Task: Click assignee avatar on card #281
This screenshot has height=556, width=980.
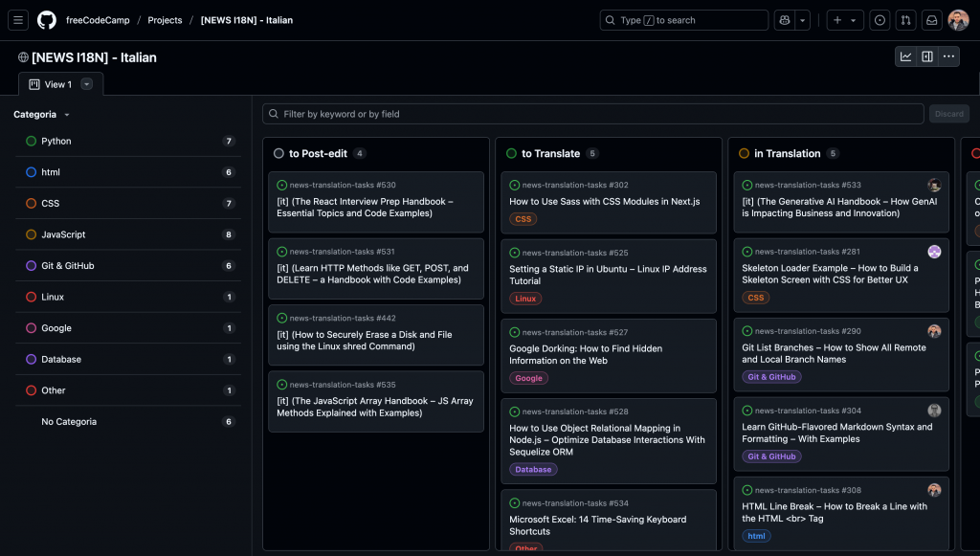Action: click(934, 252)
